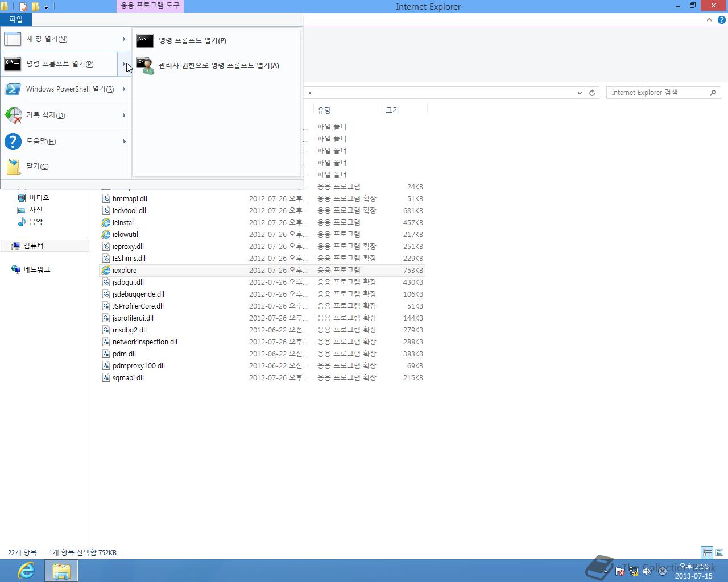Click the iexplore IE icon
This screenshot has height=582, width=728.
click(106, 271)
